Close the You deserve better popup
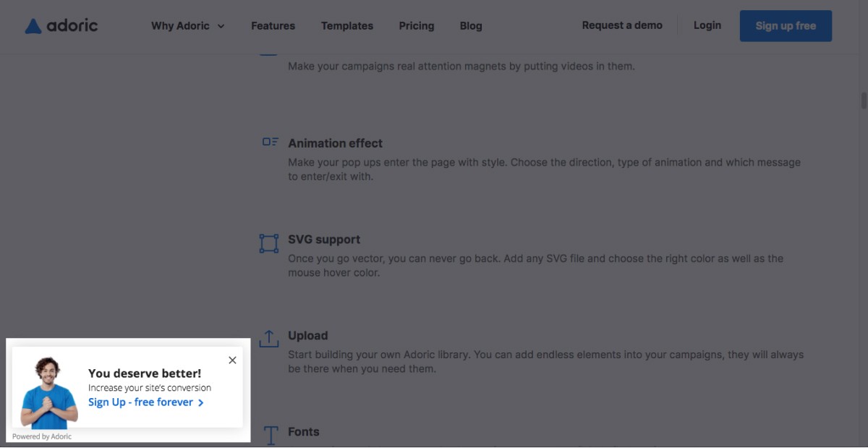The height and width of the screenshot is (448, 868). pyautogui.click(x=232, y=360)
